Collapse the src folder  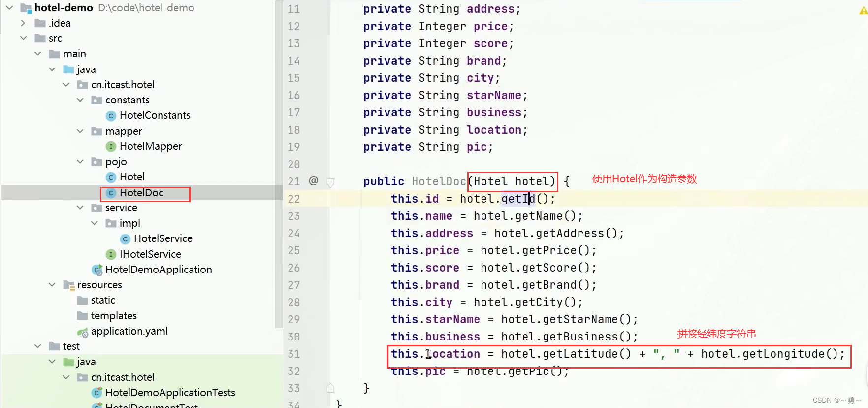23,38
